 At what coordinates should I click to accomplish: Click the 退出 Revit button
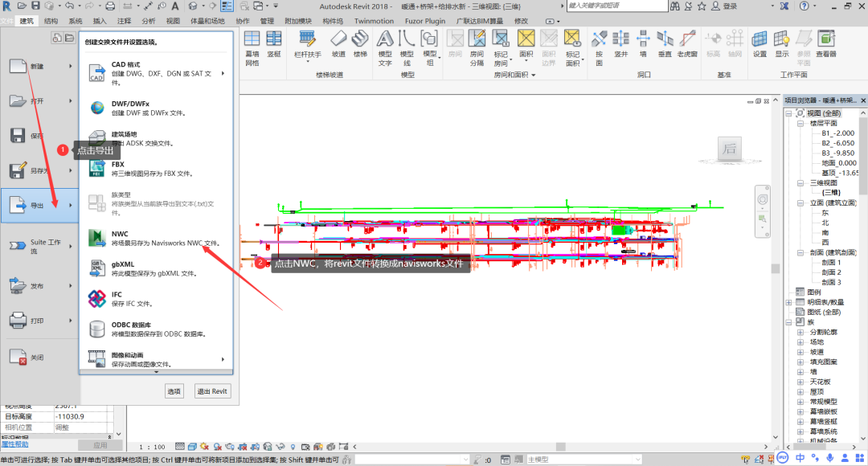212,391
